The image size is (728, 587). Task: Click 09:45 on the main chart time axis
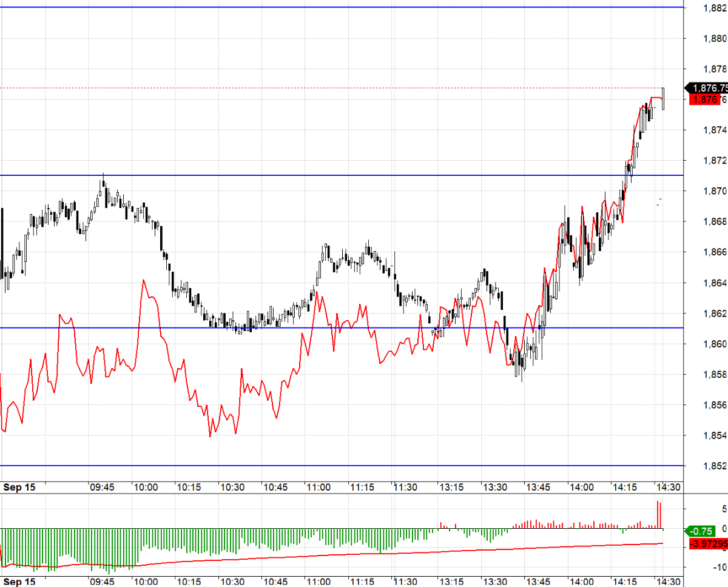(x=102, y=487)
